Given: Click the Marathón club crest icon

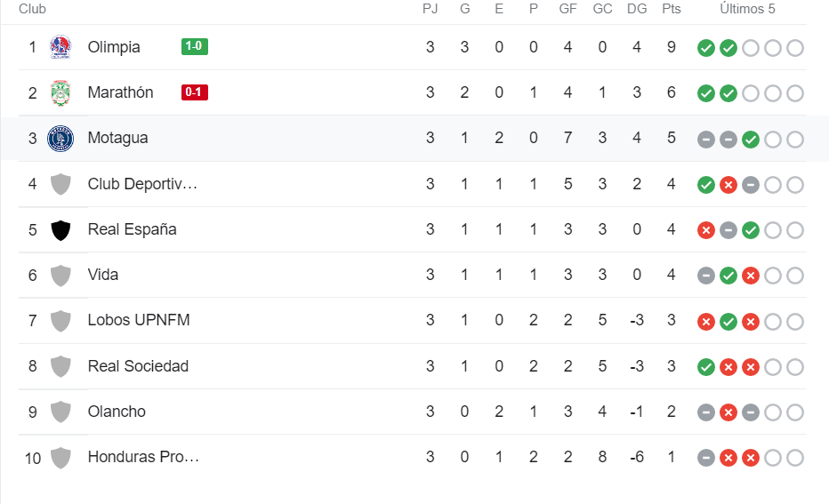Looking at the screenshot, I should [60, 92].
